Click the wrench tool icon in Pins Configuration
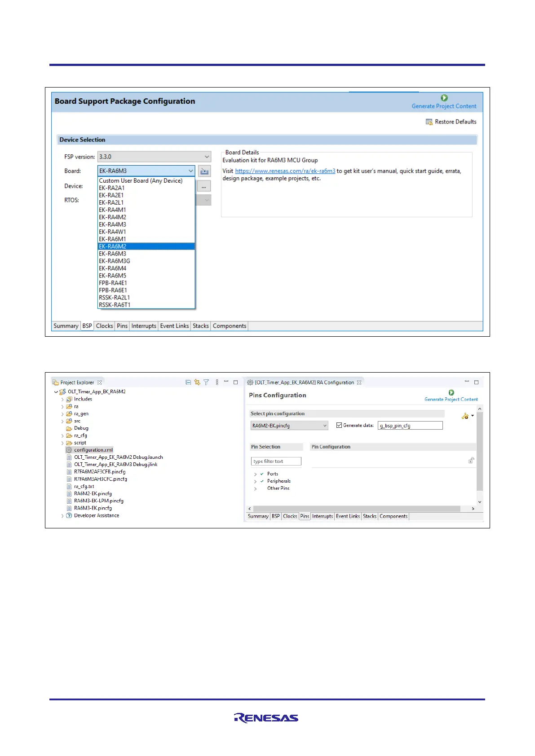 click(x=465, y=416)
